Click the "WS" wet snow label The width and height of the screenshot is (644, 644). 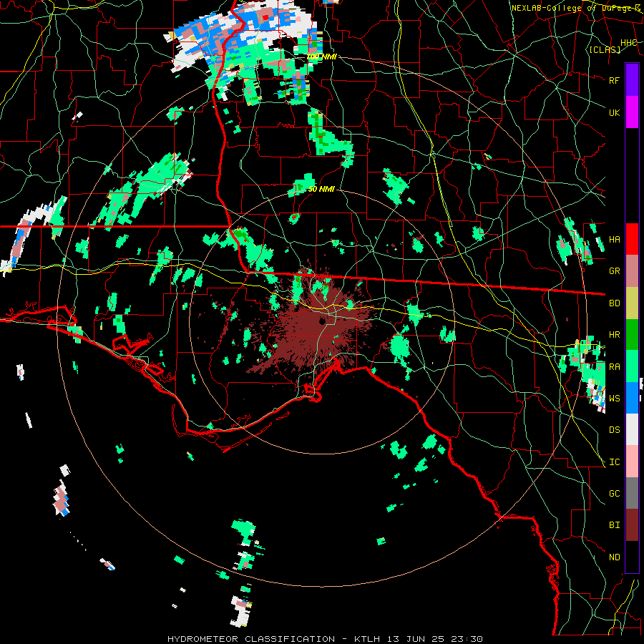[614, 399]
